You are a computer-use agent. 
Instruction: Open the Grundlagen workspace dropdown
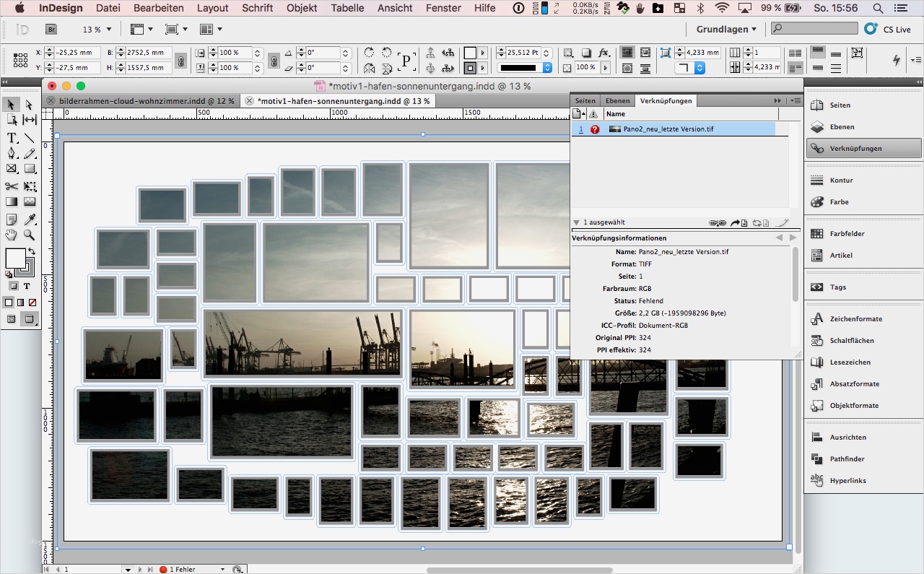726,30
